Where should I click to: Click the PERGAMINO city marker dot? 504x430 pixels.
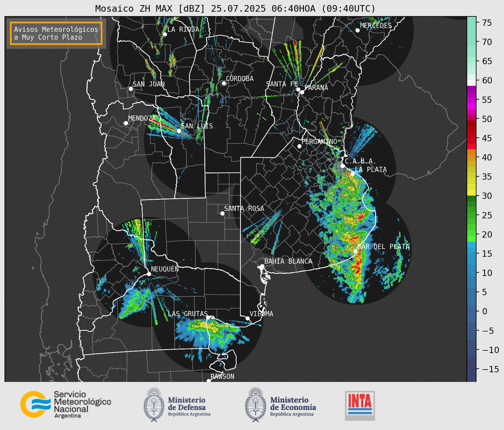pyautogui.click(x=299, y=146)
